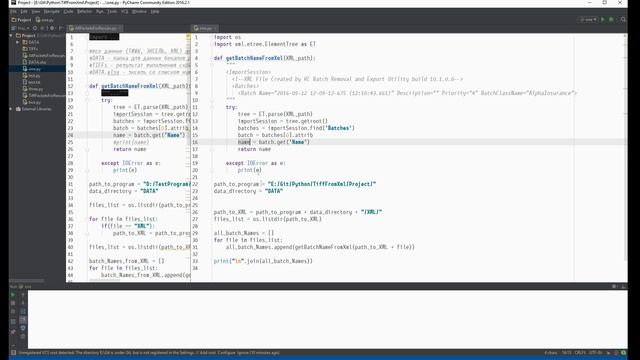The height and width of the screenshot is (360, 640).
Task: Click Configure link in status message
Action: click(x=227, y=353)
